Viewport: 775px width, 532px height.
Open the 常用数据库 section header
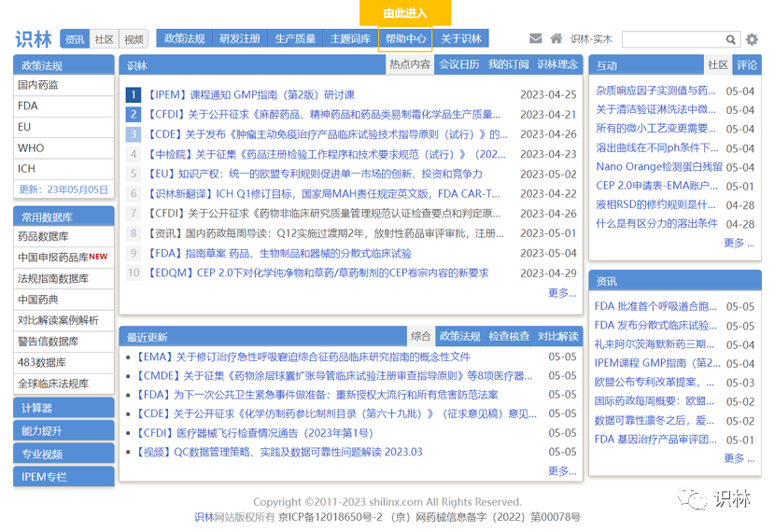tap(63, 217)
